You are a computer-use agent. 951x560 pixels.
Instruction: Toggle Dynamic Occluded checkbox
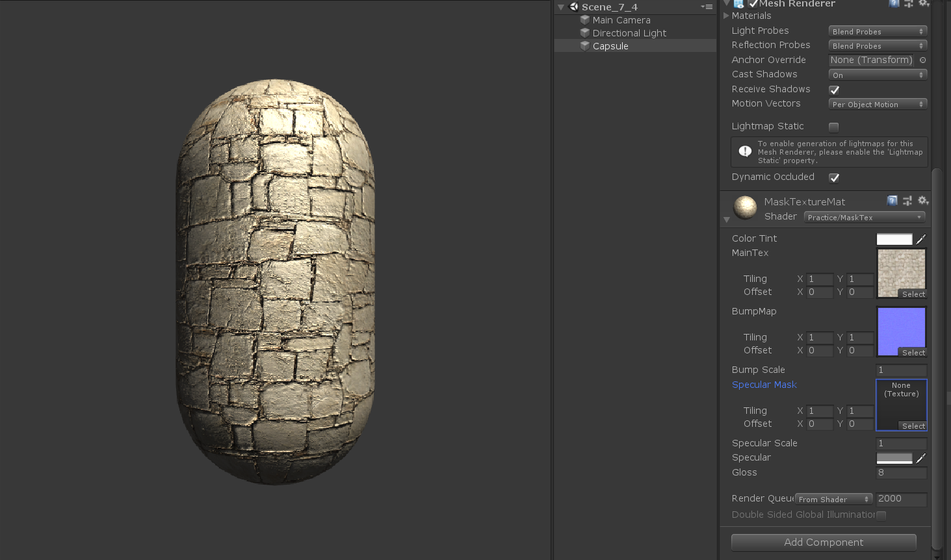(834, 177)
